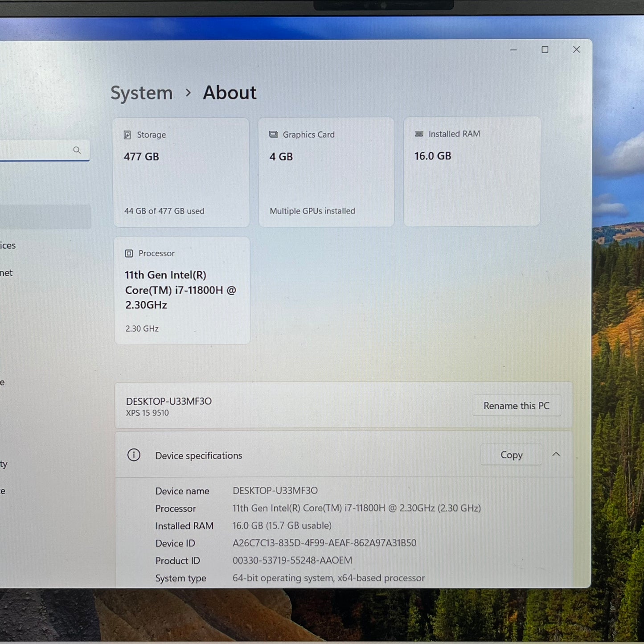Image resolution: width=644 pixels, height=644 pixels.
Task: Copy the device specifications
Action: pyautogui.click(x=511, y=455)
